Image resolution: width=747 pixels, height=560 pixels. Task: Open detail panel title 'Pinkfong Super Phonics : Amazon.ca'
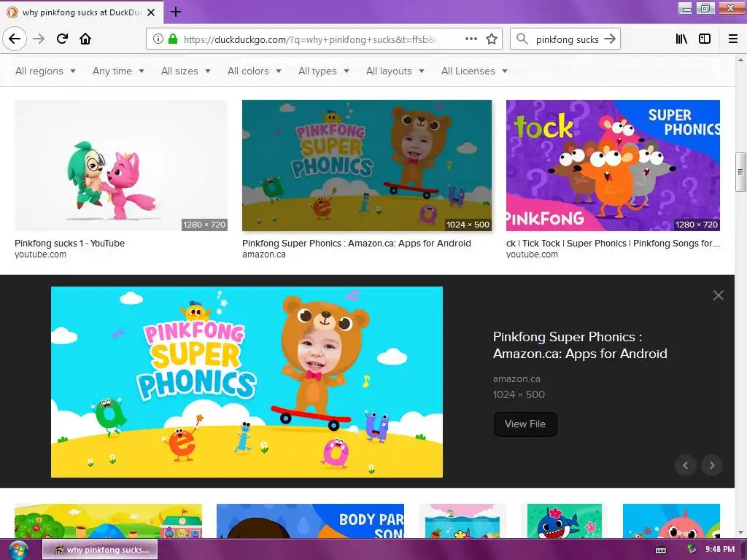pos(580,345)
